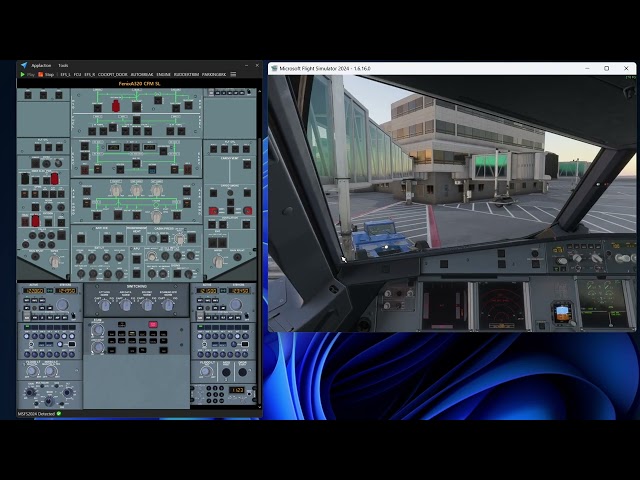This screenshot has width=640, height=480.
Task: Click "MSFS2024 Detected" status text
Action: [36, 414]
